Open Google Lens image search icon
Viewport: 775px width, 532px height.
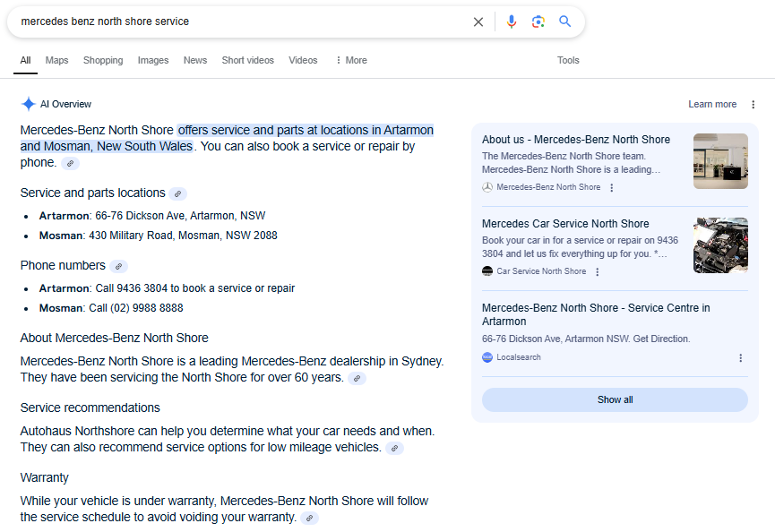click(x=538, y=21)
